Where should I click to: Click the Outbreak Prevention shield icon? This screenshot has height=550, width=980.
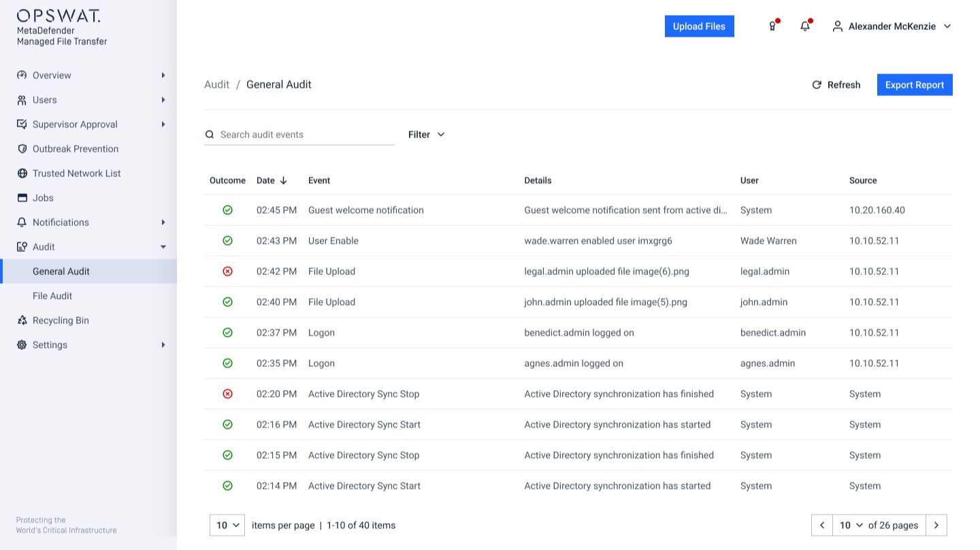[x=22, y=148]
